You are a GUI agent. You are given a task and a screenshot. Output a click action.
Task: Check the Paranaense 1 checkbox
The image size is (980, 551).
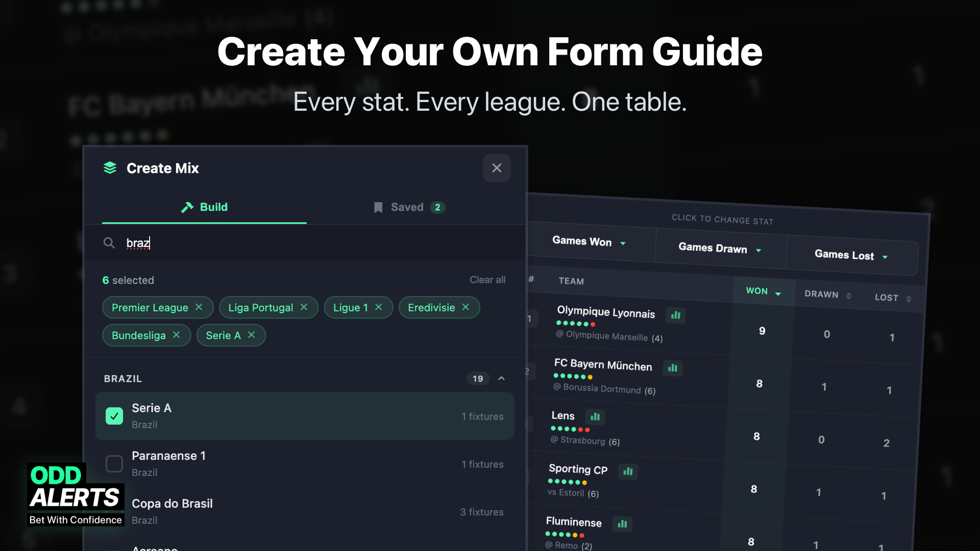click(114, 464)
